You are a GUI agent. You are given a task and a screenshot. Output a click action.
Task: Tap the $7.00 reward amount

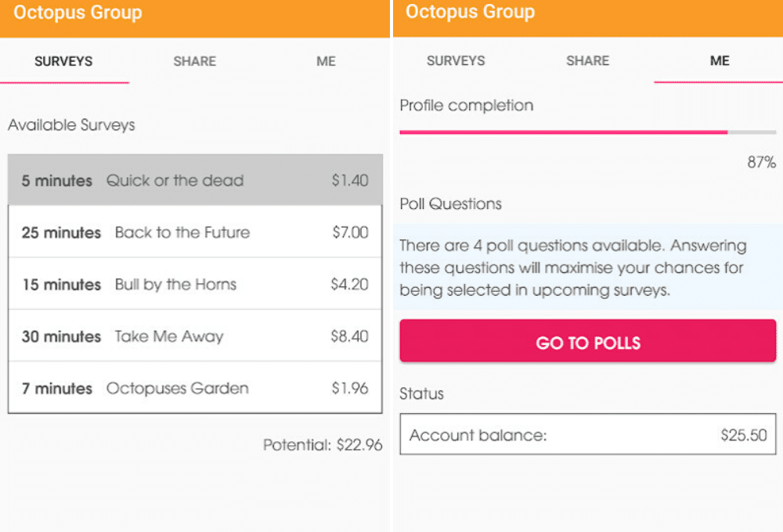click(350, 232)
